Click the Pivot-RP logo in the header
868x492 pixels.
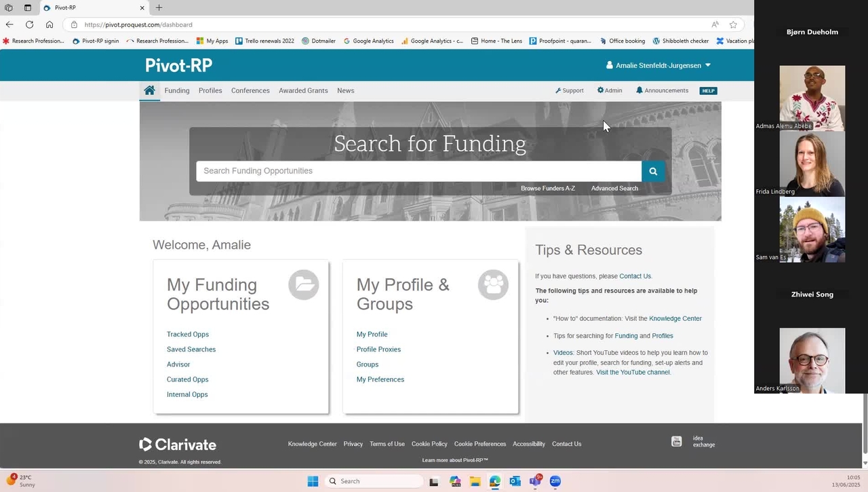pyautogui.click(x=178, y=65)
